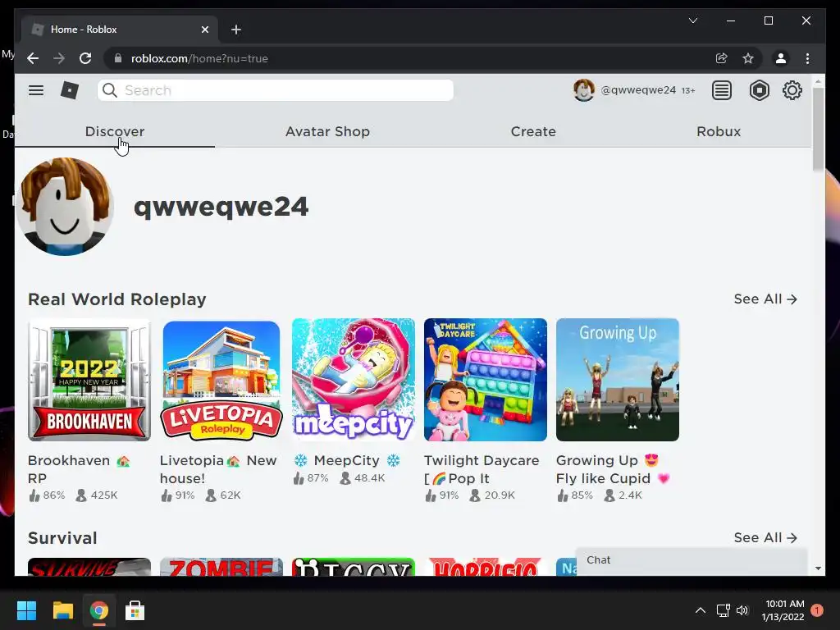
Task: Open Microsoft Store from the taskbar
Action: point(135,610)
